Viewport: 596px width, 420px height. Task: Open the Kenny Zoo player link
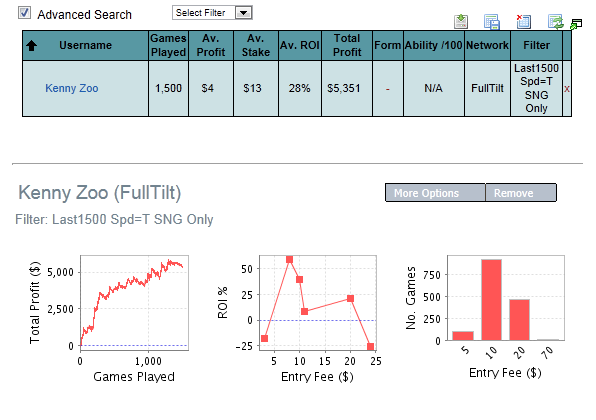(72, 88)
